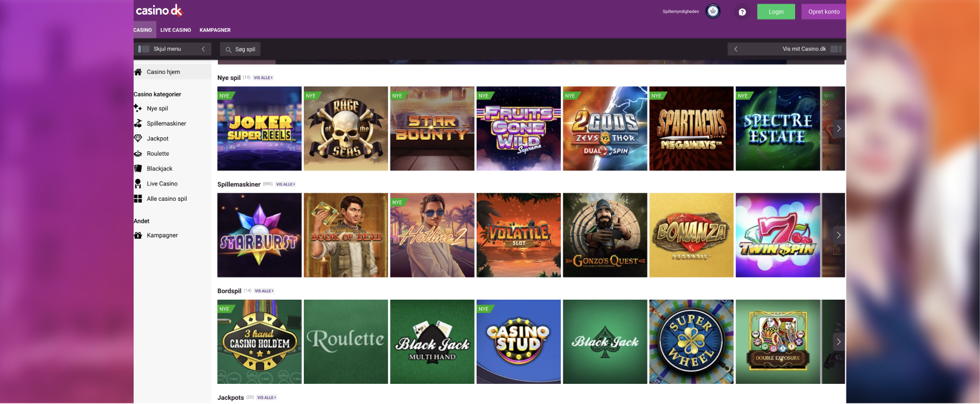This screenshot has width=980, height=404.
Task: Open the Bonanza Megaways game
Action: (691, 236)
